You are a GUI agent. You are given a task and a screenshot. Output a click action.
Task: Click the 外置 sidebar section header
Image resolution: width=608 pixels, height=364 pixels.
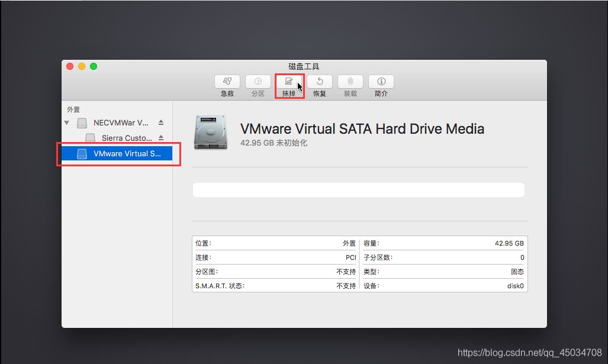tap(73, 109)
